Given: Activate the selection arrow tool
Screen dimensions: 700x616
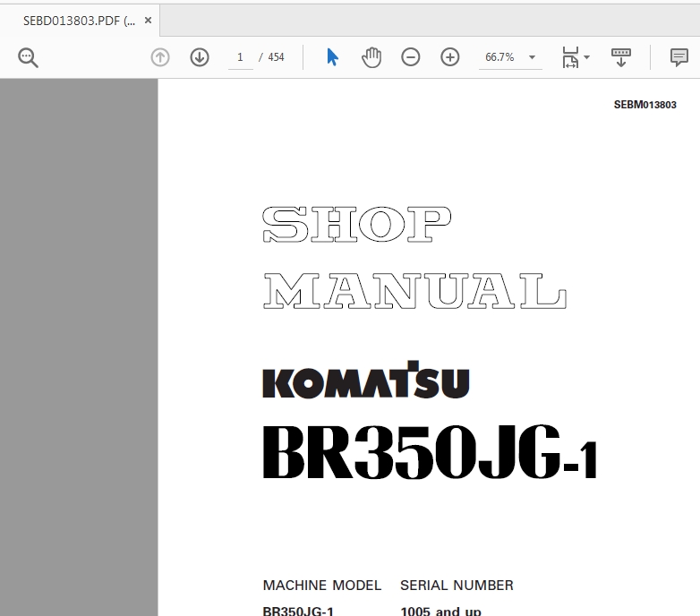Looking at the screenshot, I should (333, 57).
